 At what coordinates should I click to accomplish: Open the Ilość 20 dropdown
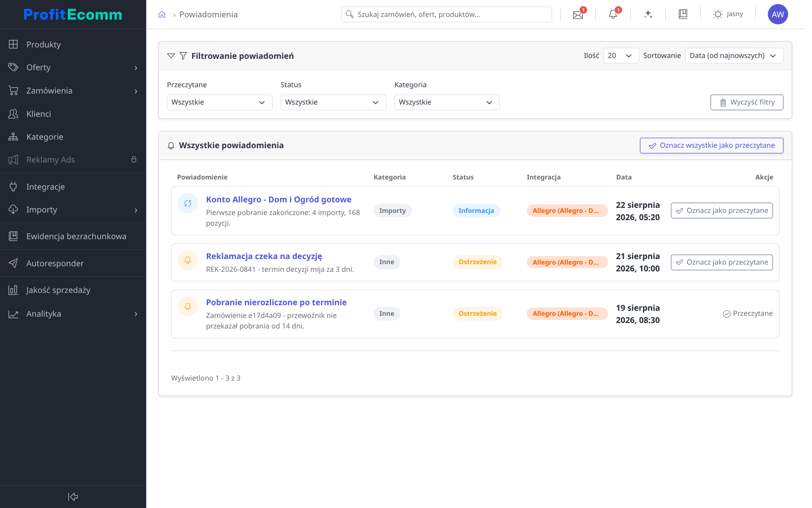click(621, 56)
